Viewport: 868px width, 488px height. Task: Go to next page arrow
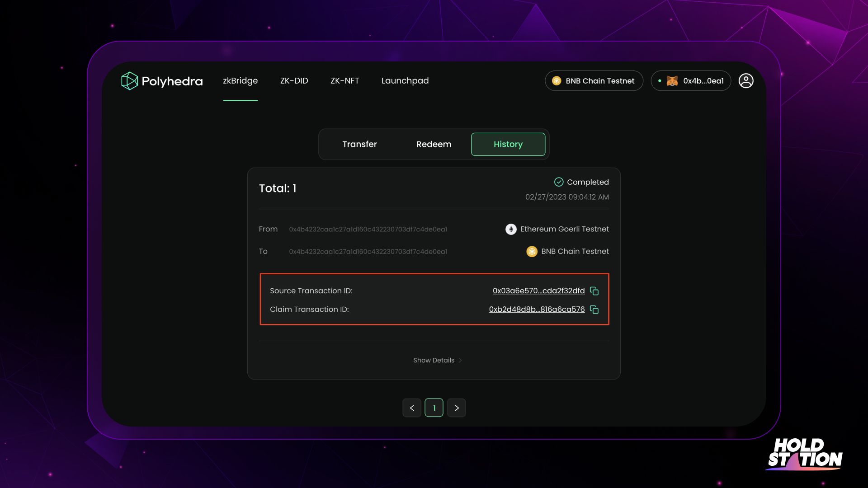[x=457, y=408]
